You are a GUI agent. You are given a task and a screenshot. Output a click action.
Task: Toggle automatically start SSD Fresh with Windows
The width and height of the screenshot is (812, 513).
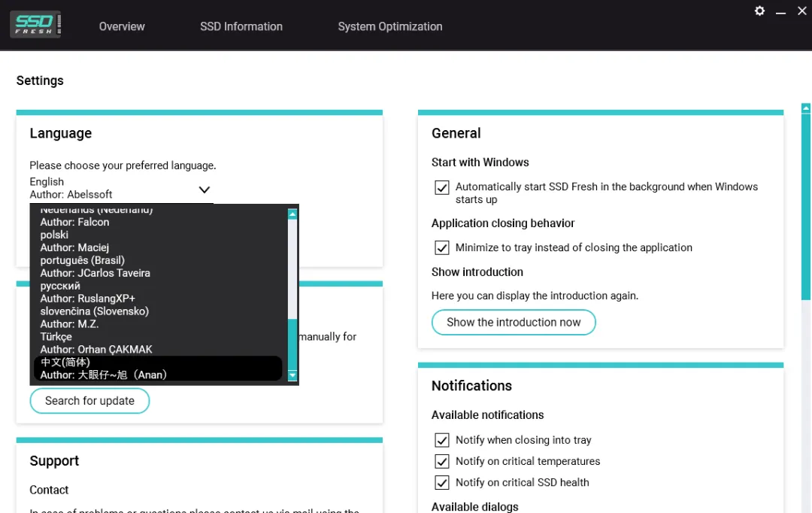[442, 187]
